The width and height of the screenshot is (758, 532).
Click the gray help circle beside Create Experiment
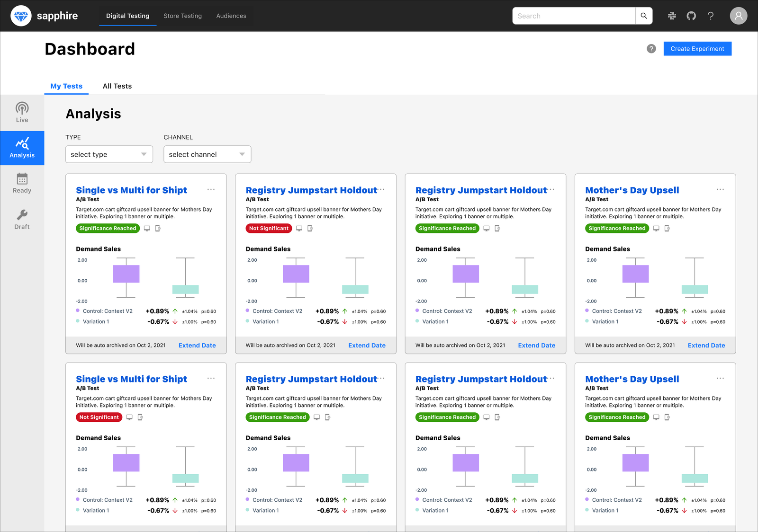click(x=651, y=49)
